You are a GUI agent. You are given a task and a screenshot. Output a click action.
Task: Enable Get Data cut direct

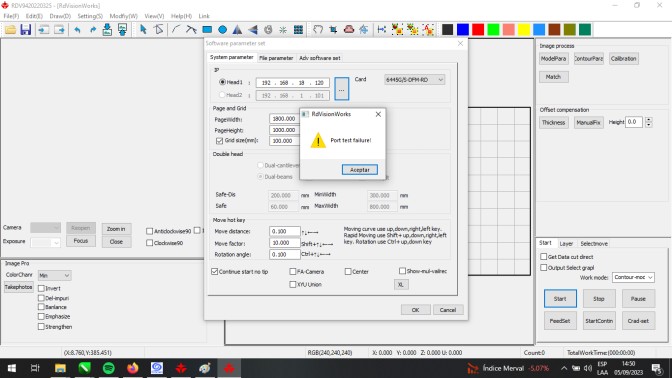click(x=543, y=257)
